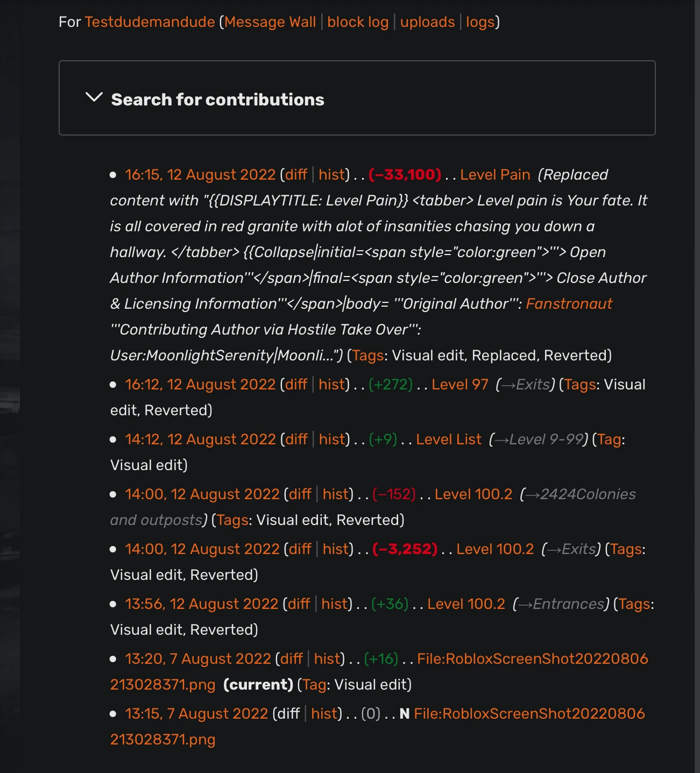Click the Search for contributions heading
This screenshot has height=773, width=700.
pyautogui.click(x=217, y=100)
